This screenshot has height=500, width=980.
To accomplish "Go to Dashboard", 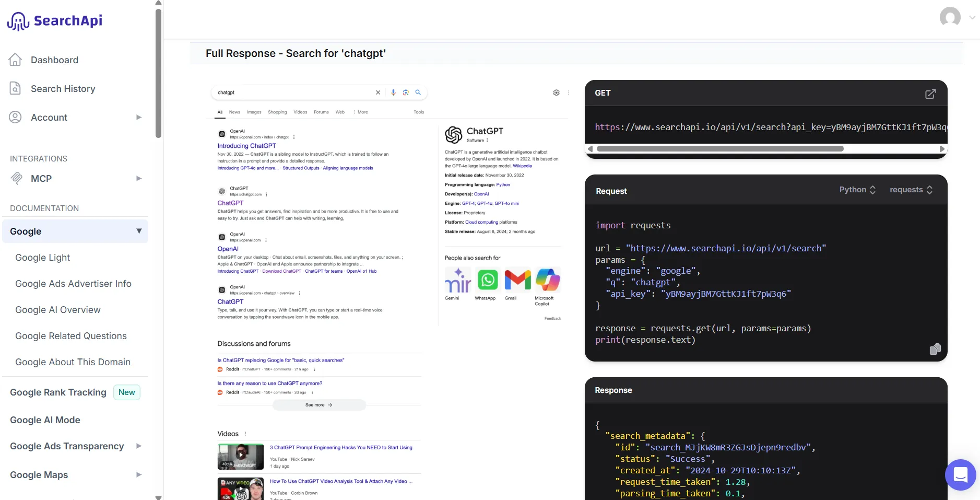I will [54, 60].
